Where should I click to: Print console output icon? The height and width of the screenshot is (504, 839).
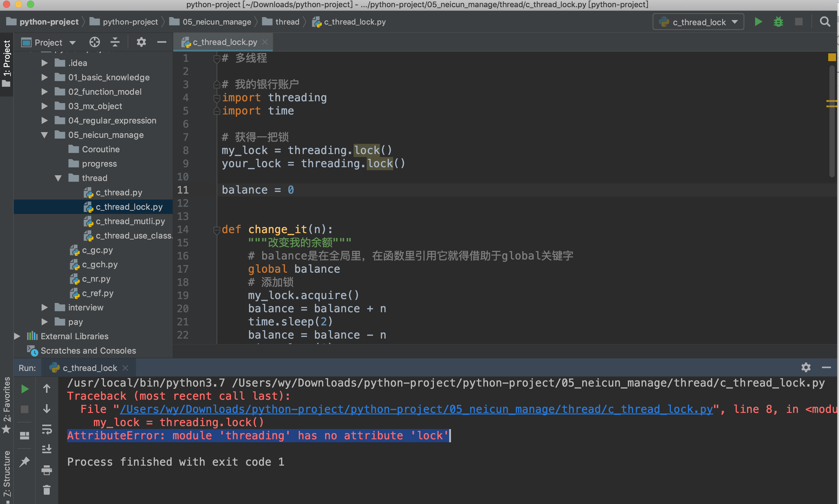click(47, 470)
